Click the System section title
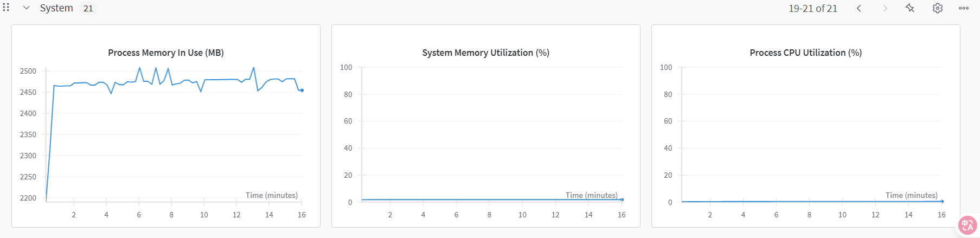Image resolution: width=980 pixels, height=238 pixels. click(x=56, y=8)
